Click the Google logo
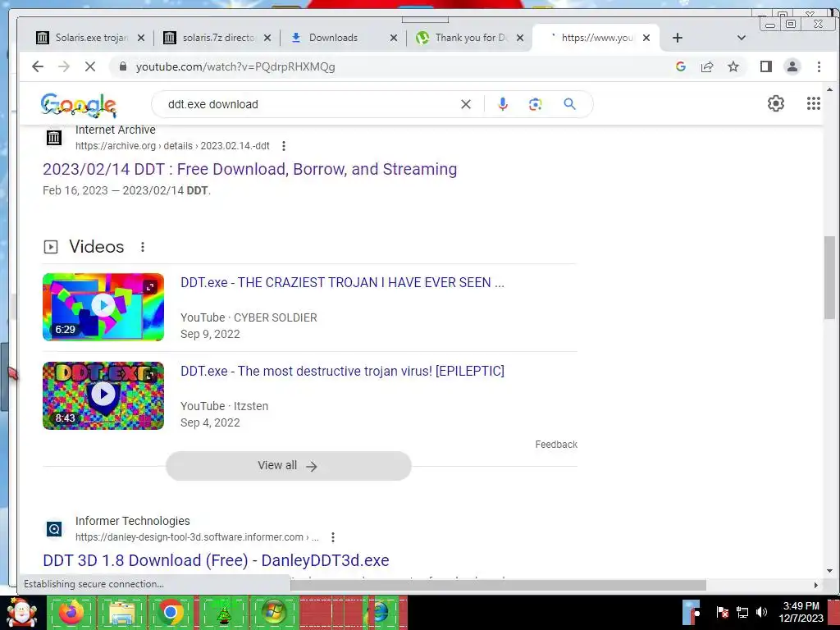The width and height of the screenshot is (840, 630). 79,104
